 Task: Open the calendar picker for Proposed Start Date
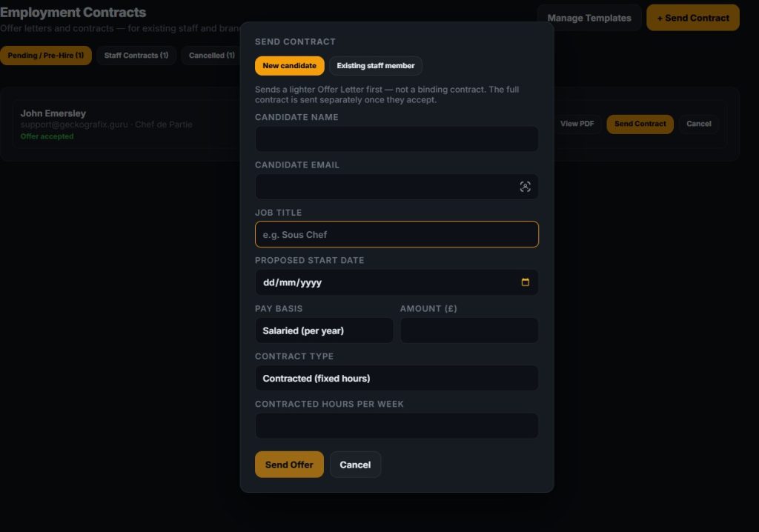coord(526,282)
